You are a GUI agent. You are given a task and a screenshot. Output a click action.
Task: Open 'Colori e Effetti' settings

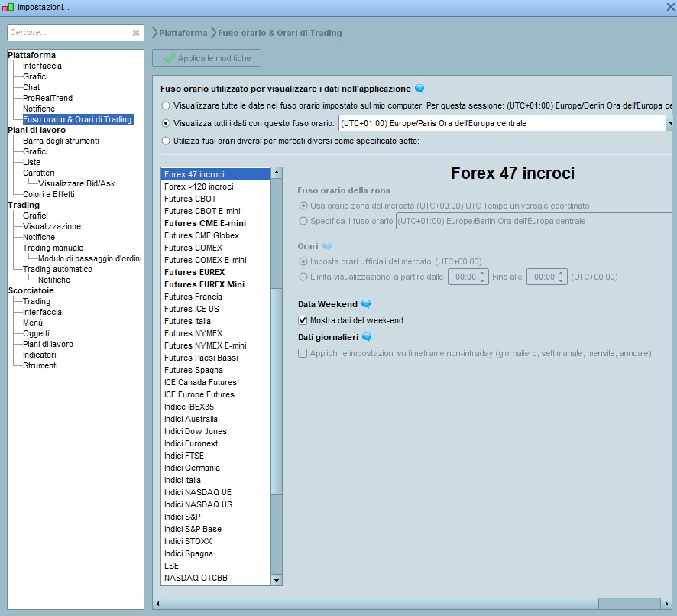[49, 194]
